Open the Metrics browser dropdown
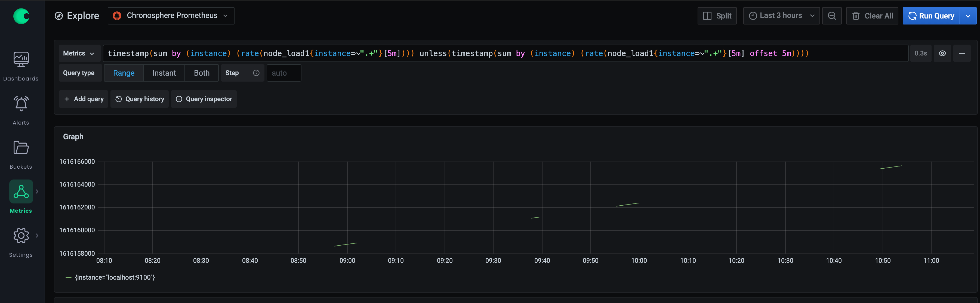This screenshot has height=303, width=980. pos(79,53)
